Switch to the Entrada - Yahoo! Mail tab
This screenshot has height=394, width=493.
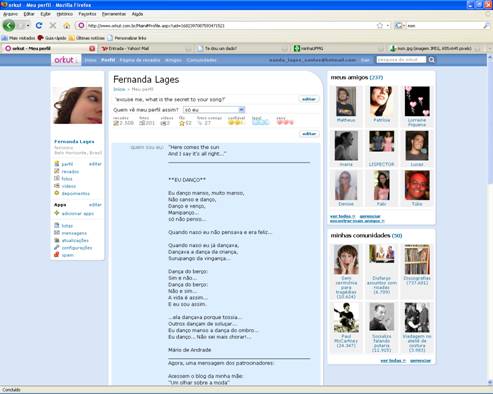pyautogui.click(x=129, y=49)
